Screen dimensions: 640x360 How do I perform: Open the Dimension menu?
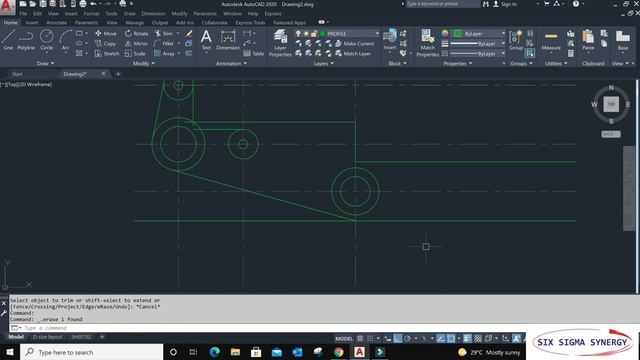(x=153, y=13)
